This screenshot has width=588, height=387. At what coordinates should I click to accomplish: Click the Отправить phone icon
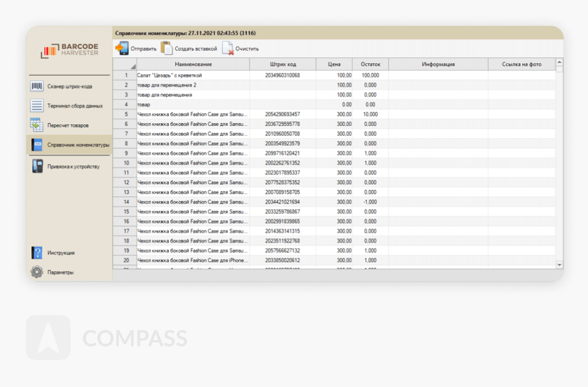(x=122, y=48)
